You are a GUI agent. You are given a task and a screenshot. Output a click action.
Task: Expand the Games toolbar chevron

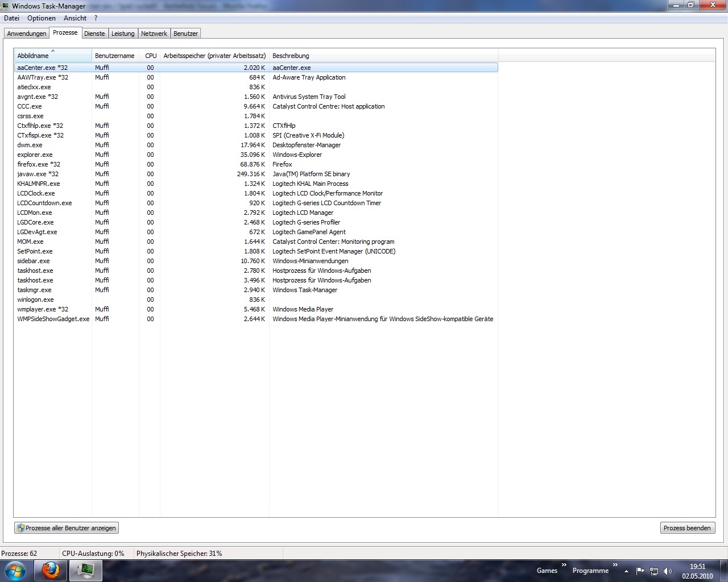pos(564,565)
